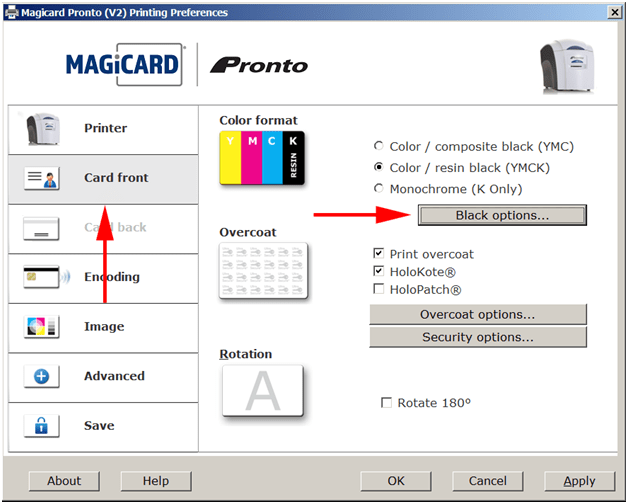This screenshot has height=504, width=628.
Task: Open the Advanced tab
Action: (103, 378)
